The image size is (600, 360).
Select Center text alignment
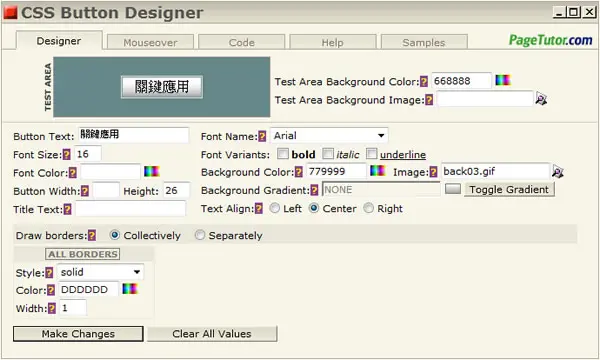314,208
